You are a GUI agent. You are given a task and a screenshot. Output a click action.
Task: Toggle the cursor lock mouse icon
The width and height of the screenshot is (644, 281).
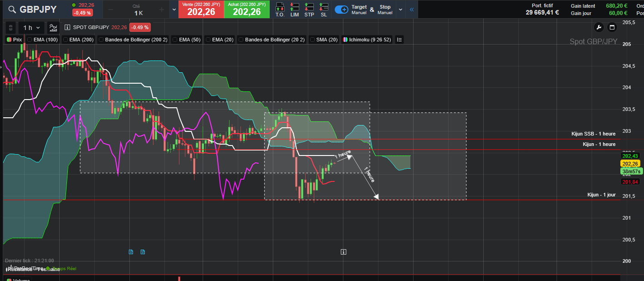10,28
